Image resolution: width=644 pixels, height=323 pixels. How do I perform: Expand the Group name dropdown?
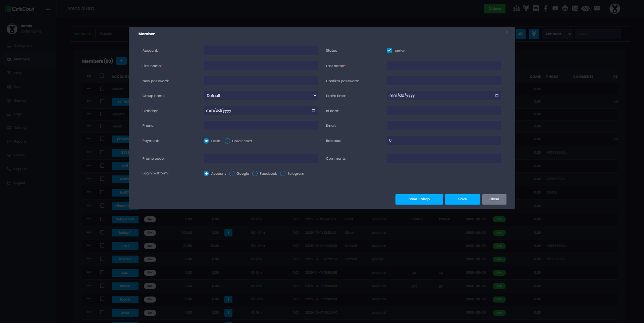261,96
